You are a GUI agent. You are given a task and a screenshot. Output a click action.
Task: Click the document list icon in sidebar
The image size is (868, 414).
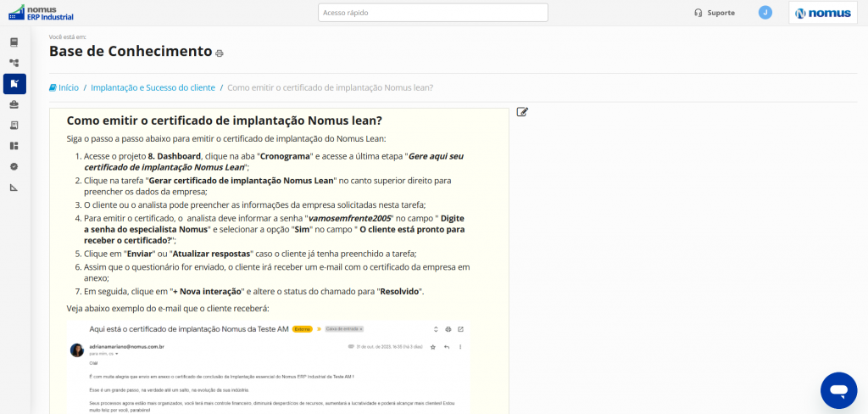coord(14,125)
